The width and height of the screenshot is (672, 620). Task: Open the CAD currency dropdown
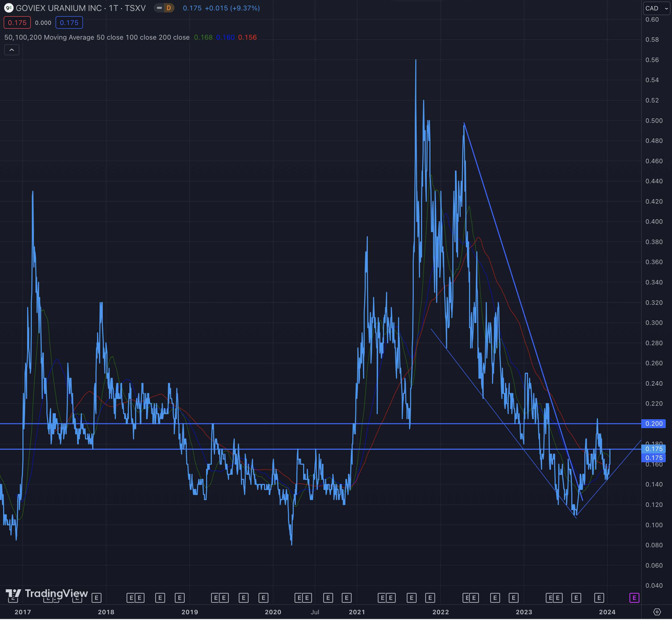point(656,8)
